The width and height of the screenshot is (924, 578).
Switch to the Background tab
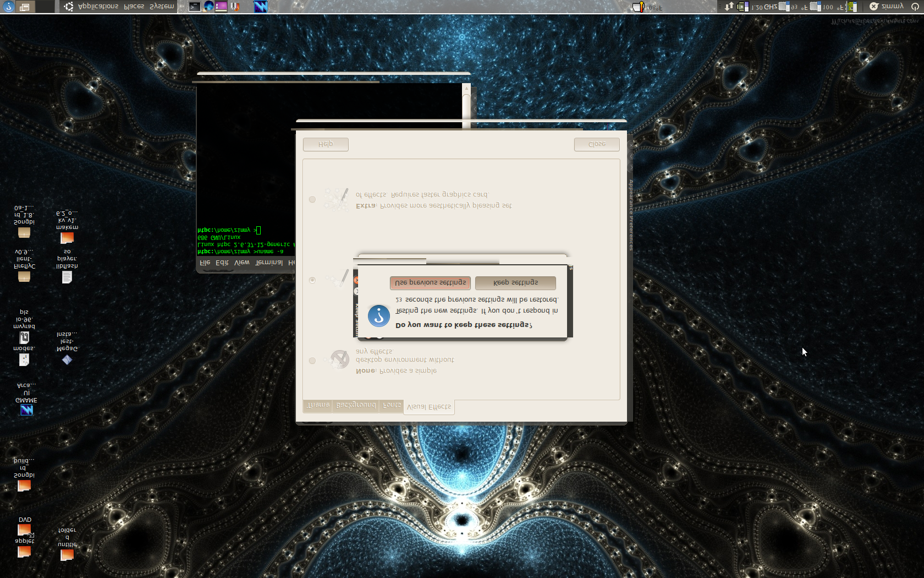[356, 405]
